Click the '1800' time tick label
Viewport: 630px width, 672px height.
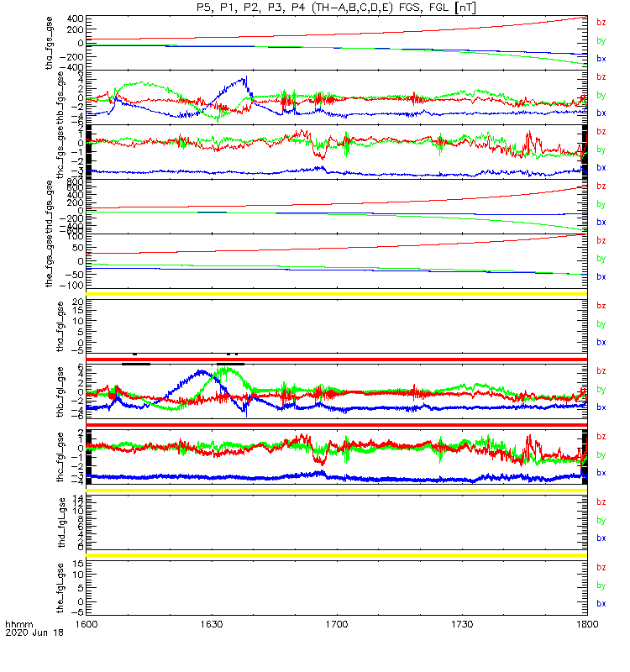(x=587, y=624)
